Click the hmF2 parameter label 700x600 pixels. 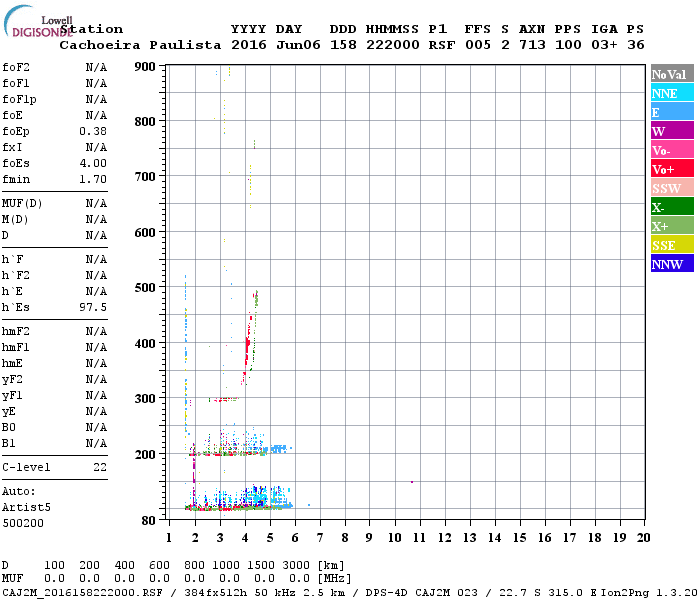(x=16, y=331)
